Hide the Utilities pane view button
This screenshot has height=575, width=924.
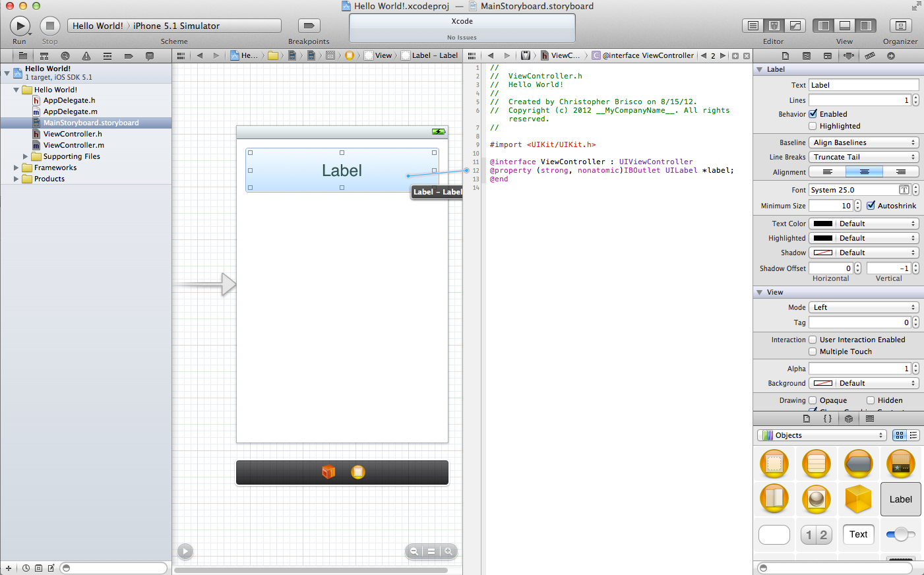pos(866,26)
